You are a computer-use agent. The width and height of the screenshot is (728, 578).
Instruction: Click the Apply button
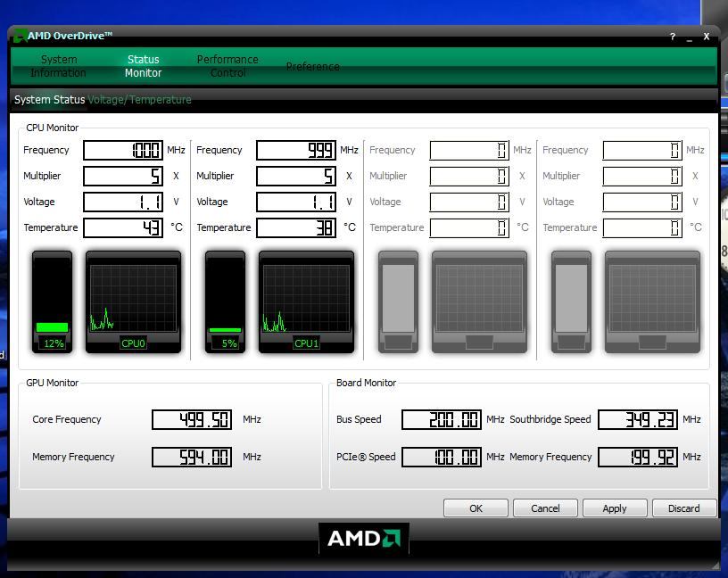point(615,508)
